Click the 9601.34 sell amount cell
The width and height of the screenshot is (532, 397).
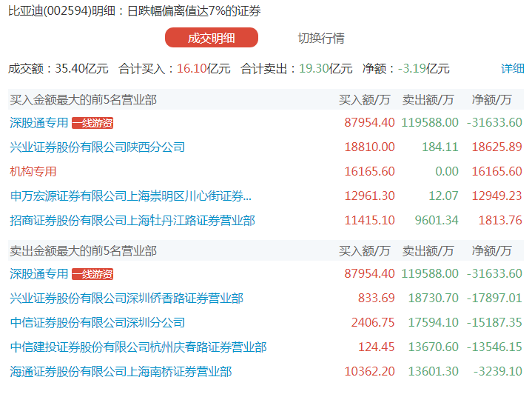point(437,221)
